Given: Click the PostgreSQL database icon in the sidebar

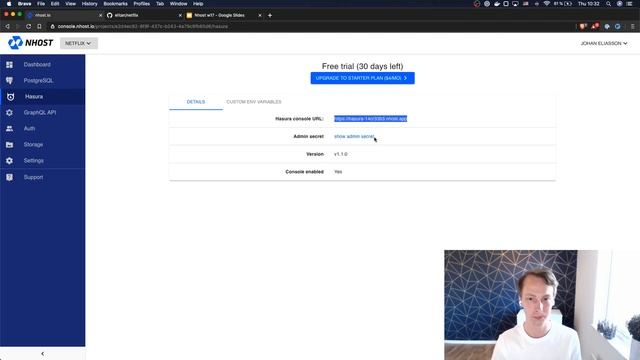Looking at the screenshot, I should (x=9, y=80).
